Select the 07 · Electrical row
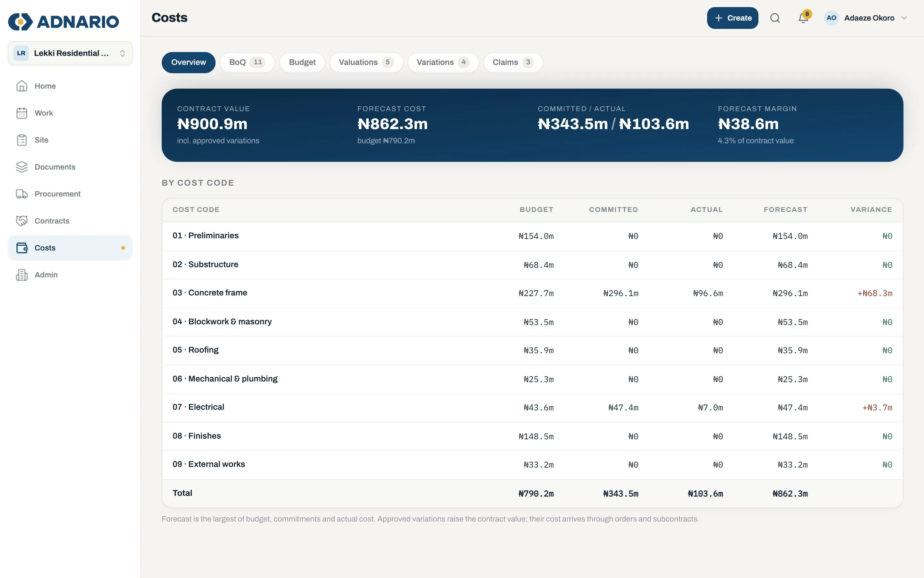This screenshot has height=578, width=924. coord(532,407)
